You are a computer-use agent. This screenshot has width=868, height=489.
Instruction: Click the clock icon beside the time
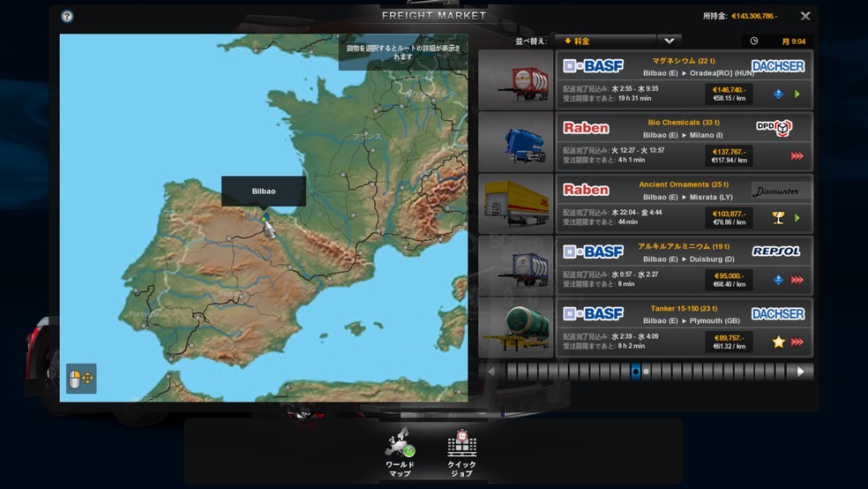(x=754, y=41)
